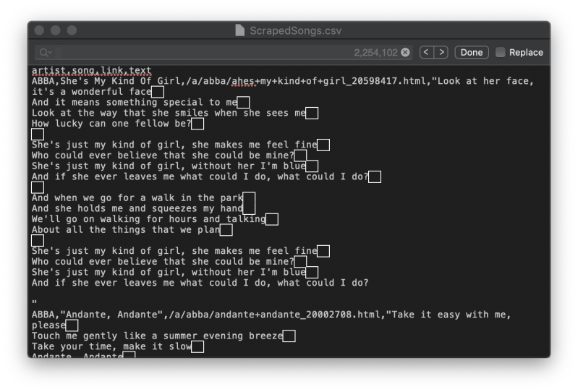The width and height of the screenshot is (578, 392).
Task: Click the line 'And it means something special to me'
Action: point(134,102)
